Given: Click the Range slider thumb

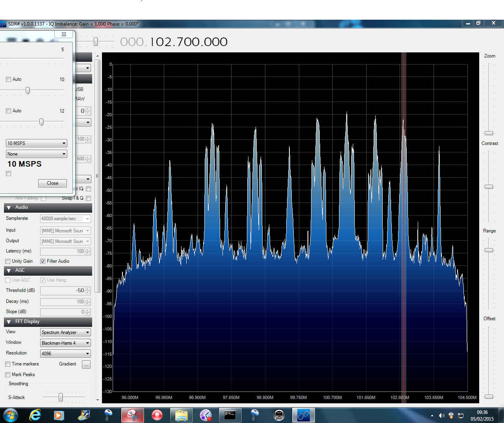Looking at the screenshot, I should pos(489,250).
